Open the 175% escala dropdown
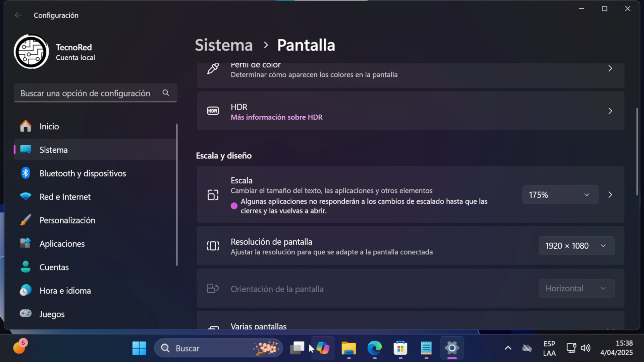Screen dimensions: 644x362 560,194
